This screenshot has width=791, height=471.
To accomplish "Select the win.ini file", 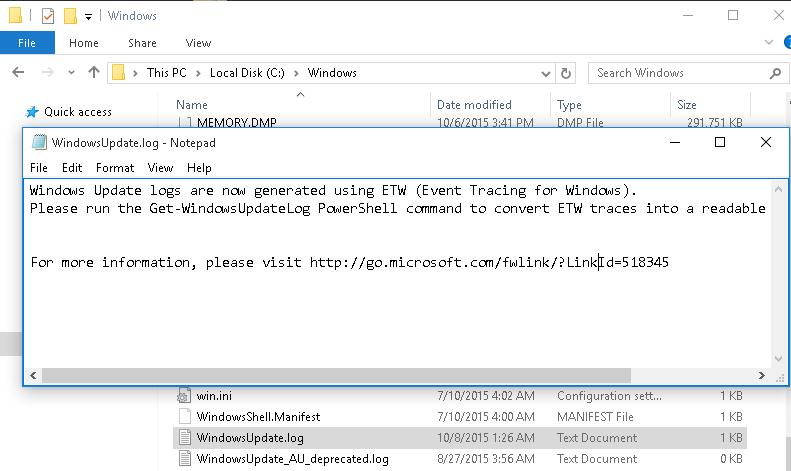I will (x=214, y=396).
